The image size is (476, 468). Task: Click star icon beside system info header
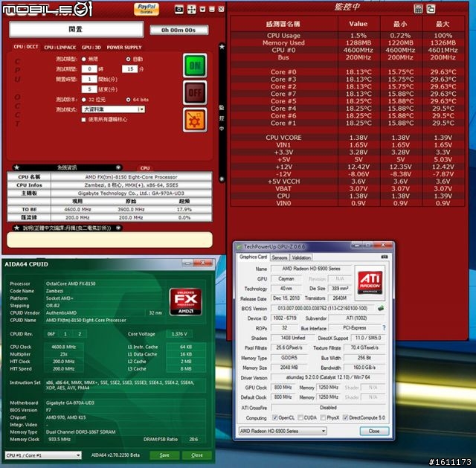coord(16,167)
